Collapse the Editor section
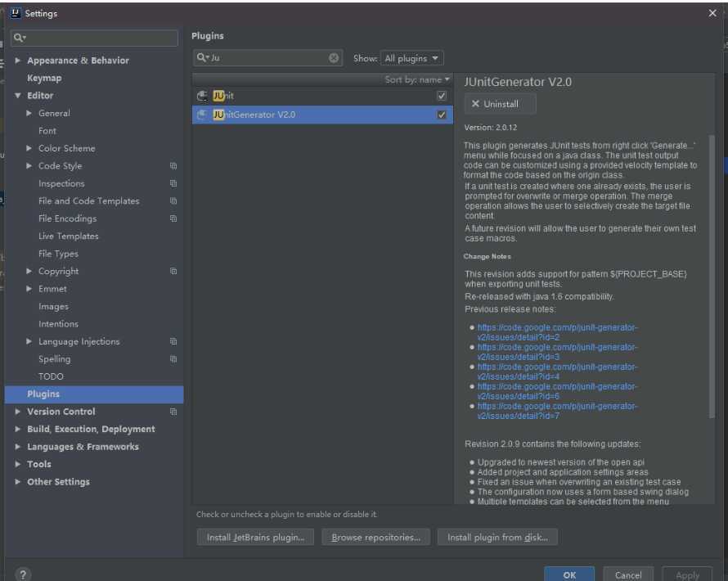Image resolution: width=728 pixels, height=581 pixels. tap(18, 96)
